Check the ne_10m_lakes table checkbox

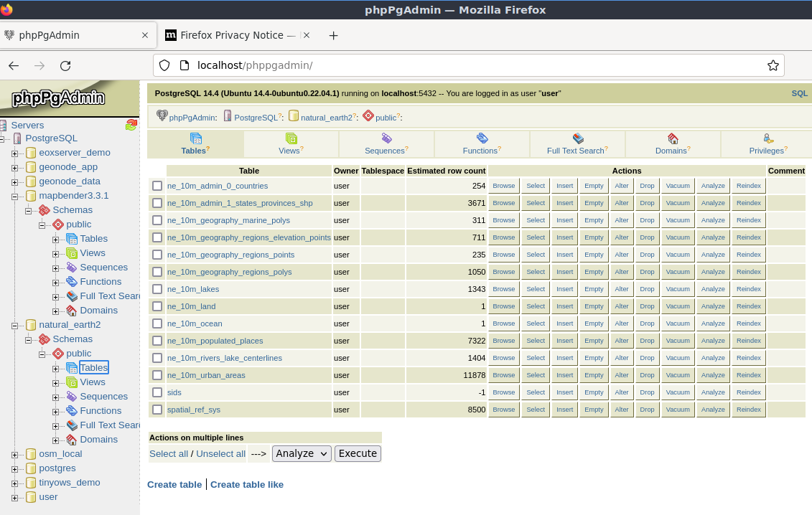157,289
